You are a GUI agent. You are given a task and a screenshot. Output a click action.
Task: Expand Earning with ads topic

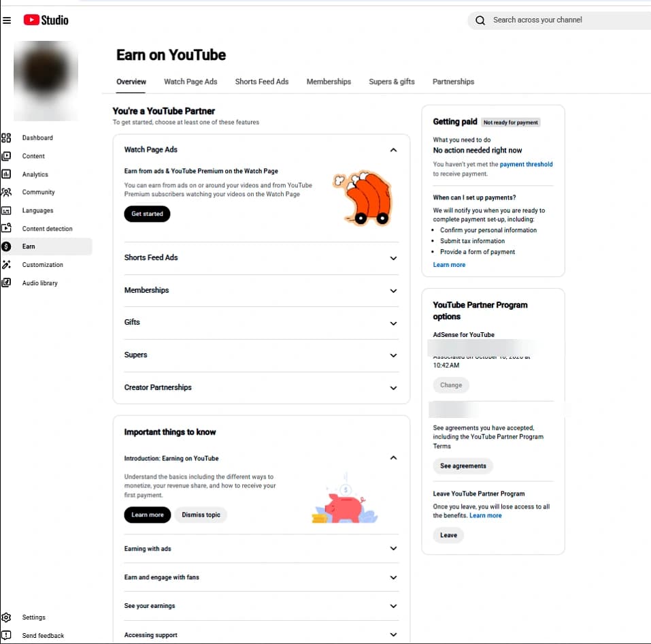tap(393, 549)
